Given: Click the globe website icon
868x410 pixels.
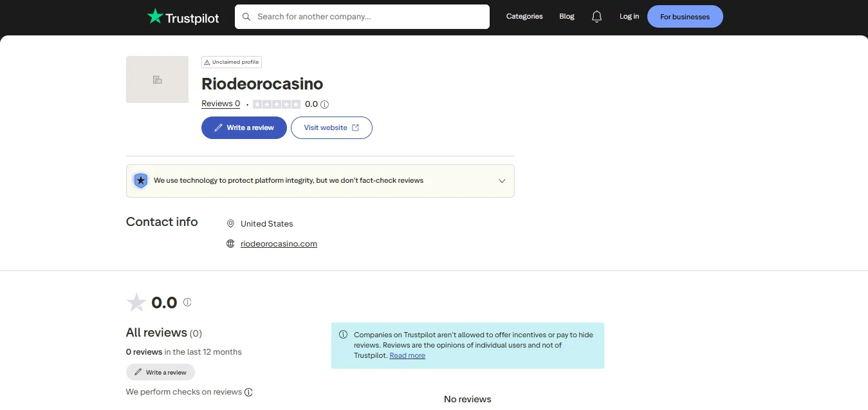Looking at the screenshot, I should click(x=230, y=244).
